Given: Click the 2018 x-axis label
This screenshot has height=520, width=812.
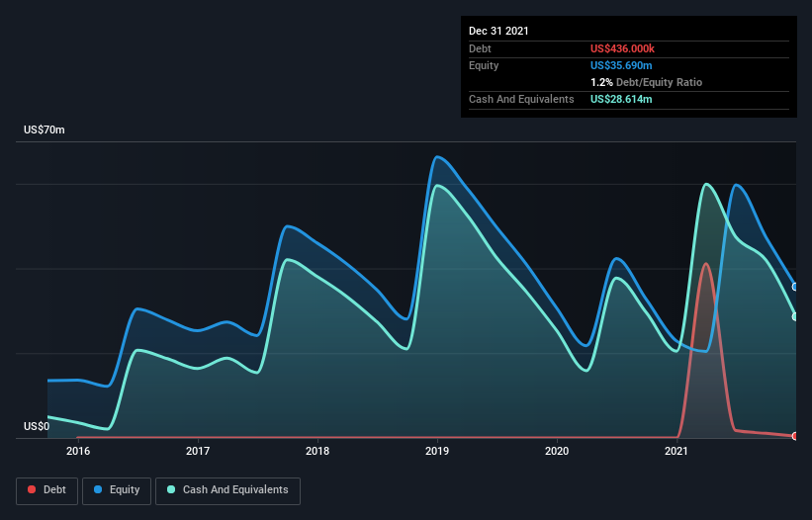Looking at the screenshot, I should [x=317, y=451].
